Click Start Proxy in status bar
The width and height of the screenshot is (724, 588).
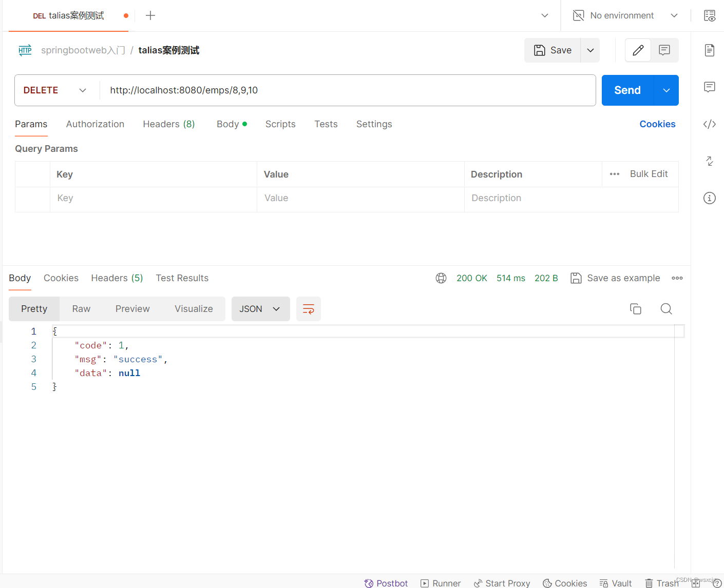[x=502, y=583]
